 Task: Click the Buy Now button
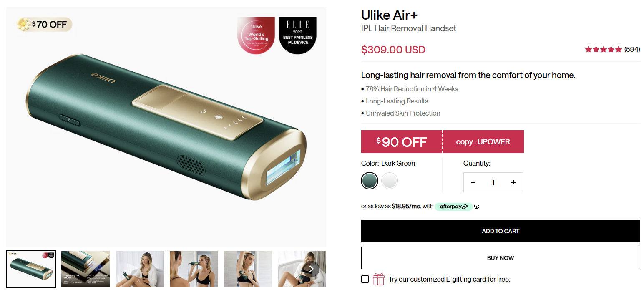click(501, 258)
